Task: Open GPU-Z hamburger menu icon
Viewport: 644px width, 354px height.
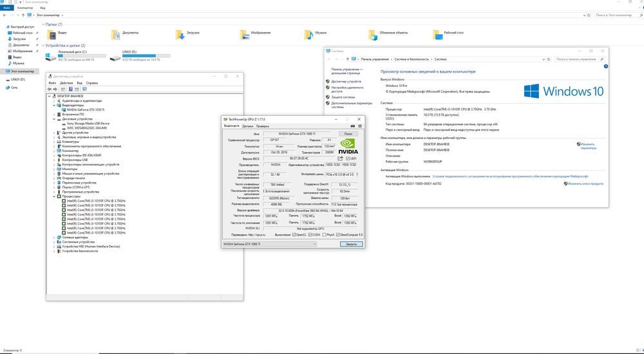Action: pos(360,126)
